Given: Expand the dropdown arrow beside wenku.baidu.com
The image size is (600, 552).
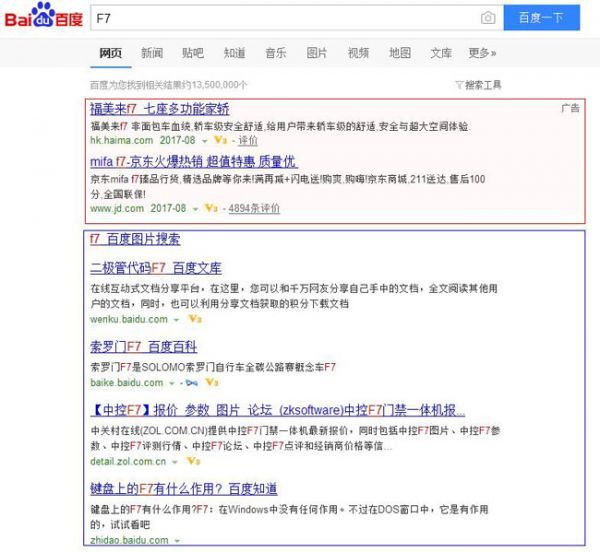Looking at the screenshot, I should point(176,320).
